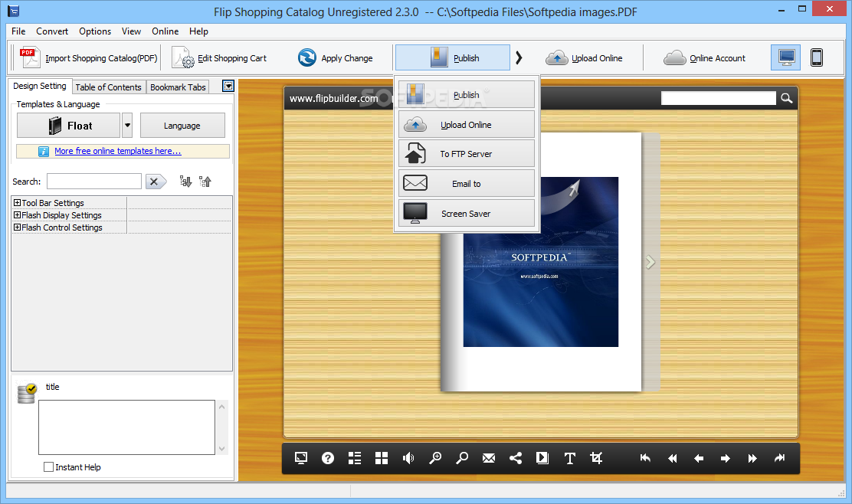This screenshot has width=852, height=504.
Task: Click the share icon
Action: (515, 458)
